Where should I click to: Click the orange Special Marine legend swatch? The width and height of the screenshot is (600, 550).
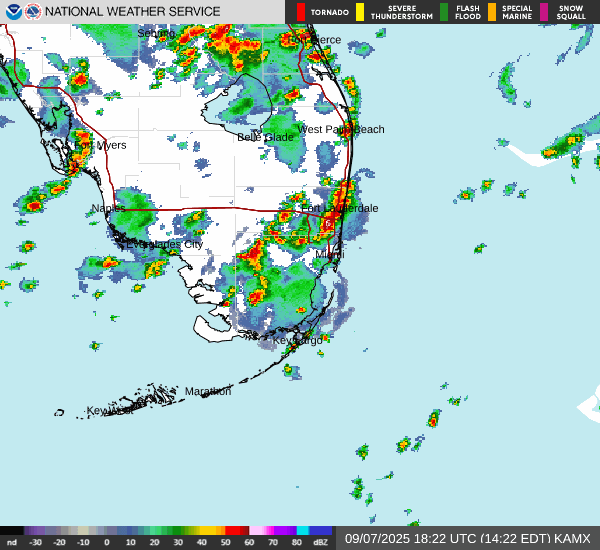[491, 12]
